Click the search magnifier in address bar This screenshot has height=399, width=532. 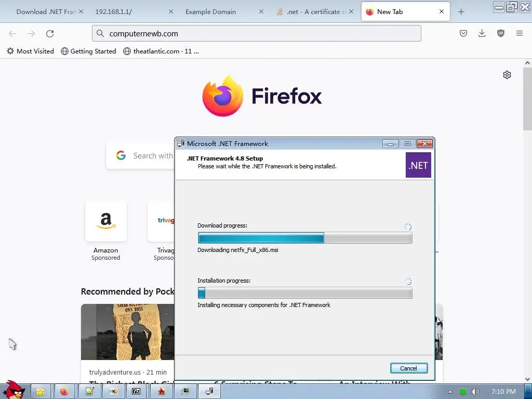(x=100, y=33)
